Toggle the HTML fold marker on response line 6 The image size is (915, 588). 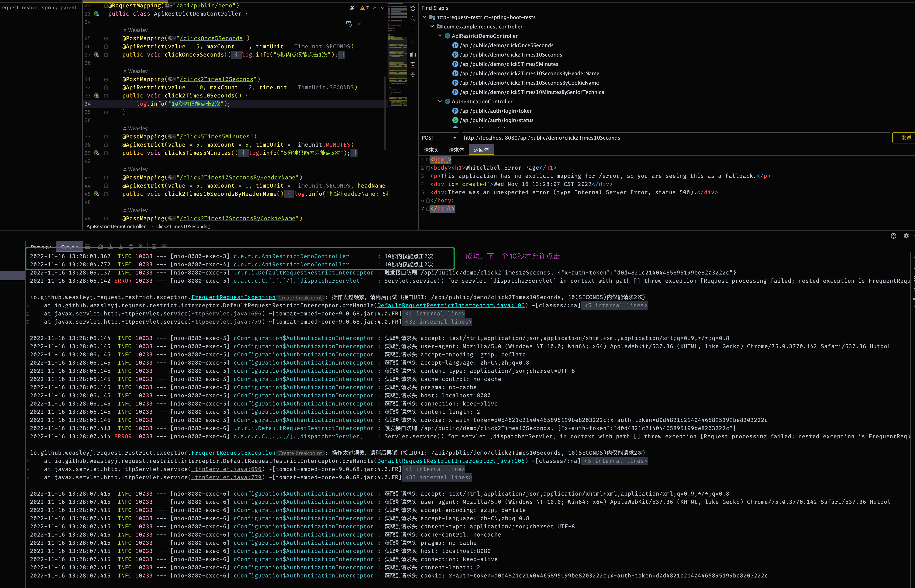tap(428, 200)
